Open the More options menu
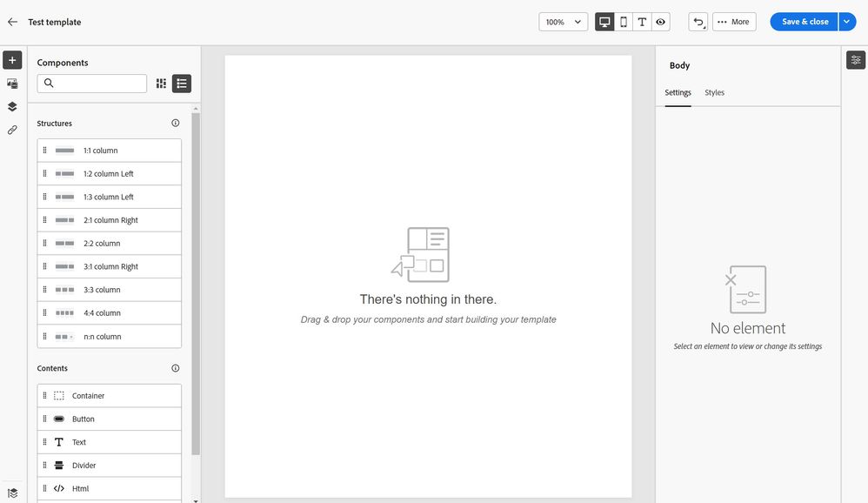Screen dimensions: 868x503 (733, 22)
